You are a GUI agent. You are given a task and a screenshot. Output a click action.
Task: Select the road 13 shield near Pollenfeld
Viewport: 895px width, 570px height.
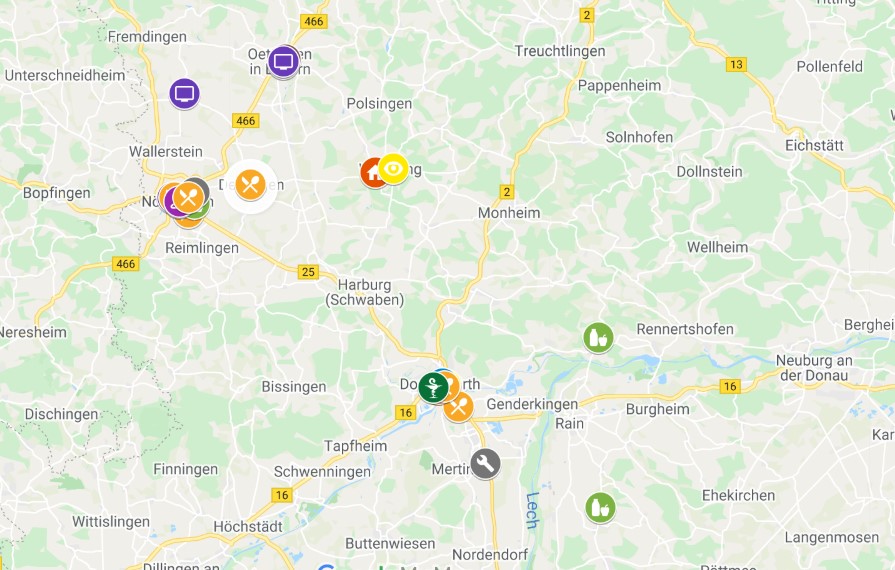pos(737,64)
